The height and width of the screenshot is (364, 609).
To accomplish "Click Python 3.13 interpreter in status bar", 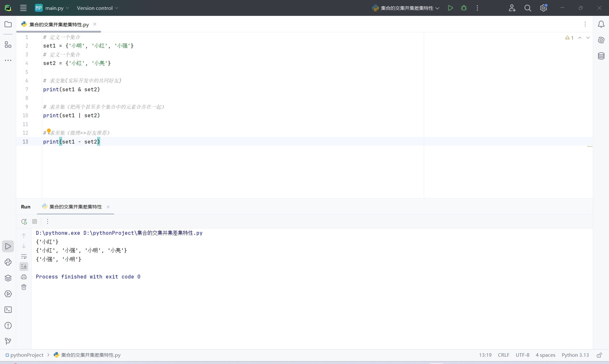I will 575,355.
